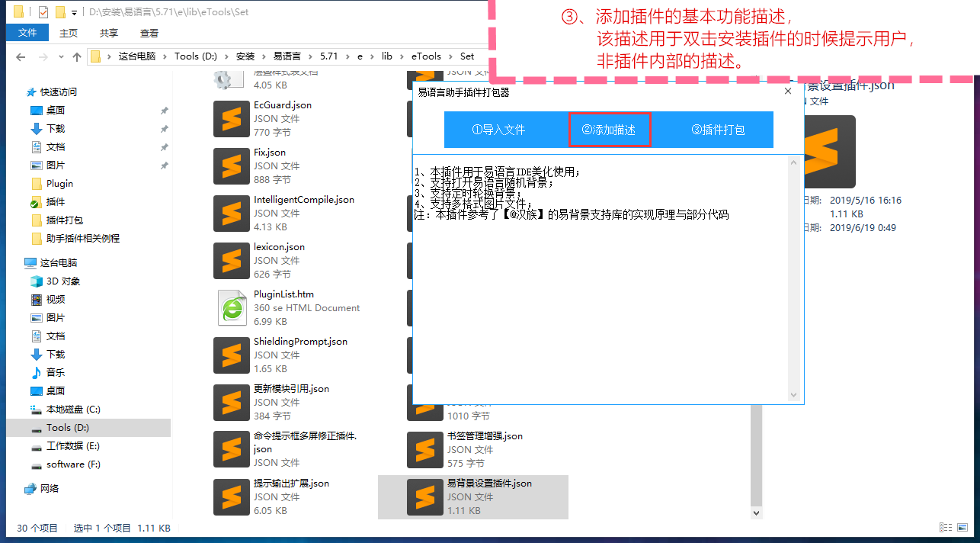980x543 pixels.
Task: Go back using the Back arrow
Action: 21,56
